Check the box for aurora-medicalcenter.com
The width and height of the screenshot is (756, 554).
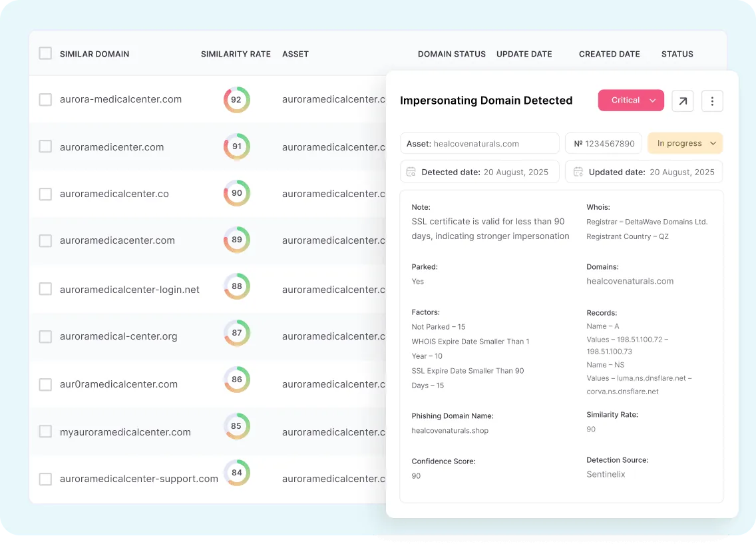(x=45, y=100)
